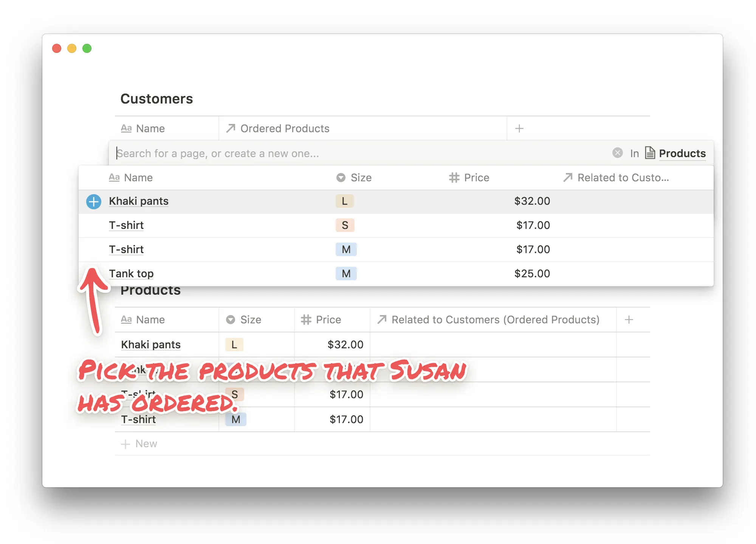
Task: Add a new property column to the Products table
Action: pos(629,320)
